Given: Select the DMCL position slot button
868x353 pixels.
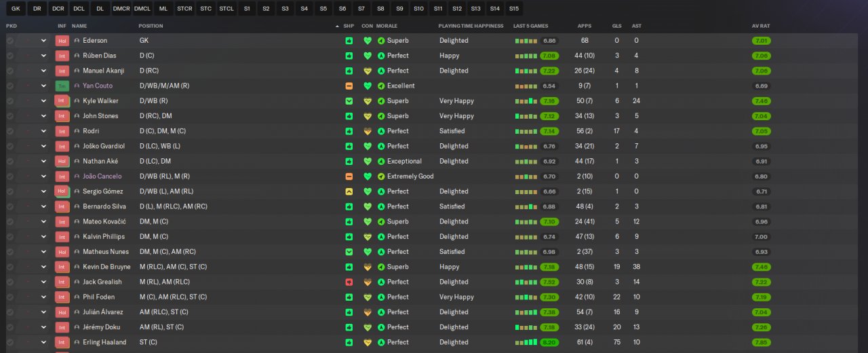Looking at the screenshot, I should point(142,8).
